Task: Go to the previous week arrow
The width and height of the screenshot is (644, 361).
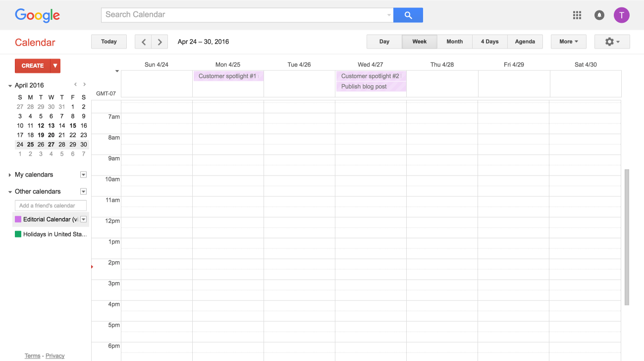Action: pyautogui.click(x=143, y=42)
